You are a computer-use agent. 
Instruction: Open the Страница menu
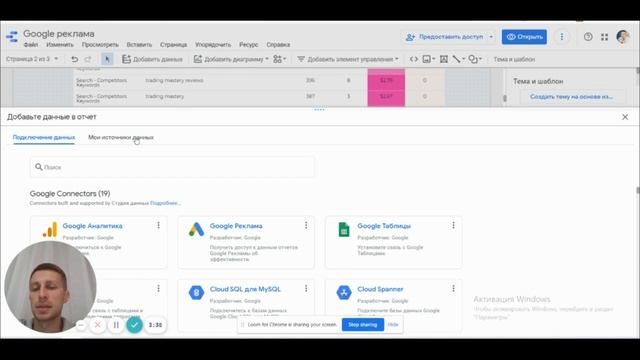pyautogui.click(x=173, y=44)
